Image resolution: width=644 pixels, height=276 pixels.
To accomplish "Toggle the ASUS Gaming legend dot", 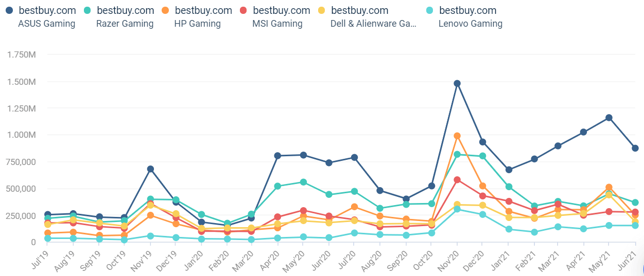I will (x=9, y=10).
